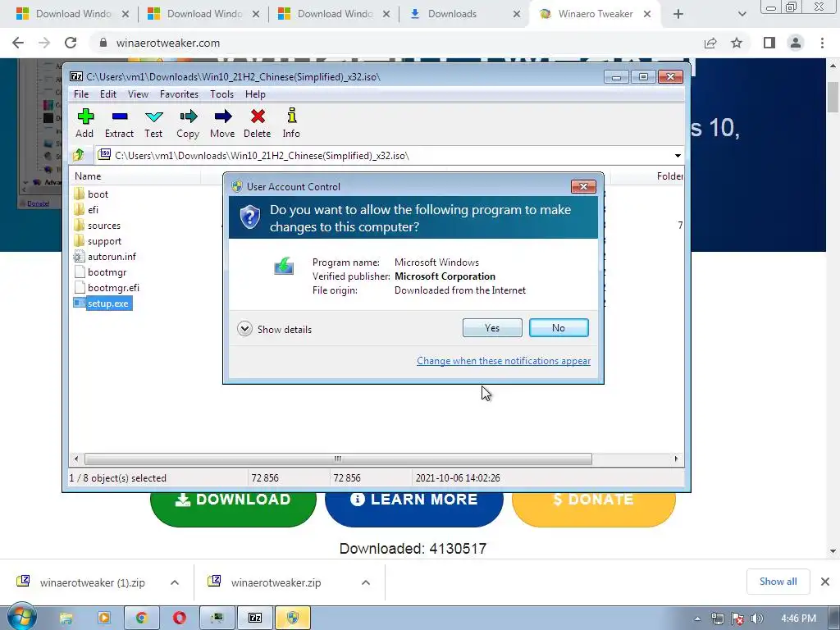Click the Add button in 7-Zip toolbar

84,124
